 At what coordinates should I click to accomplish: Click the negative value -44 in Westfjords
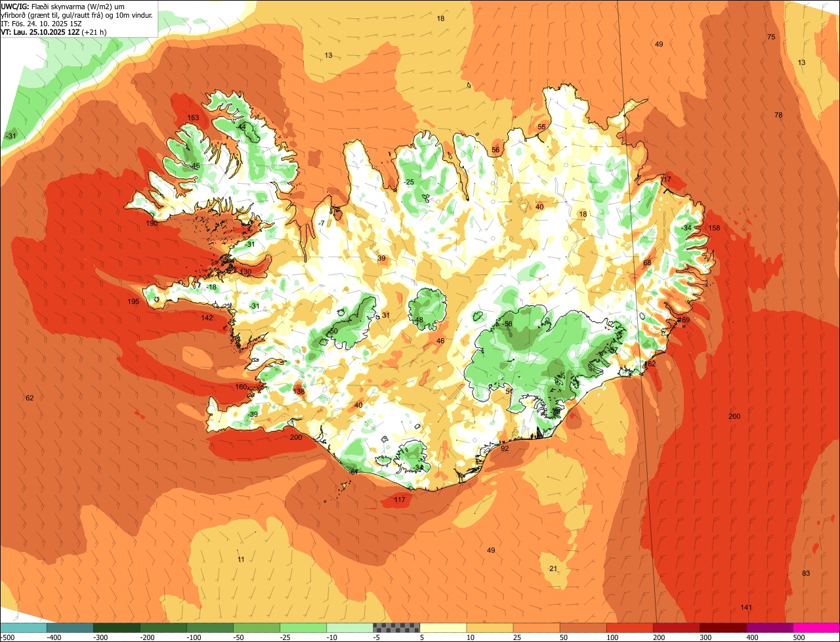click(x=241, y=127)
